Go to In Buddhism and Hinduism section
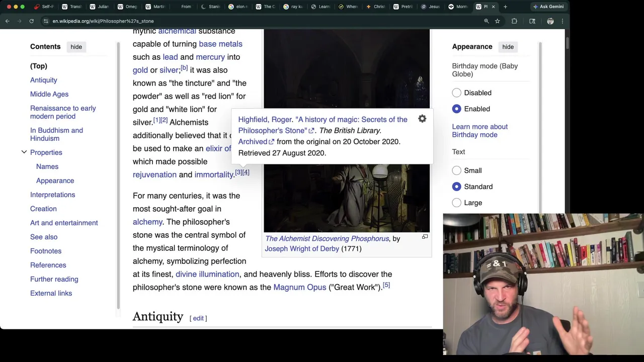This screenshot has height=362, width=644. click(x=56, y=134)
